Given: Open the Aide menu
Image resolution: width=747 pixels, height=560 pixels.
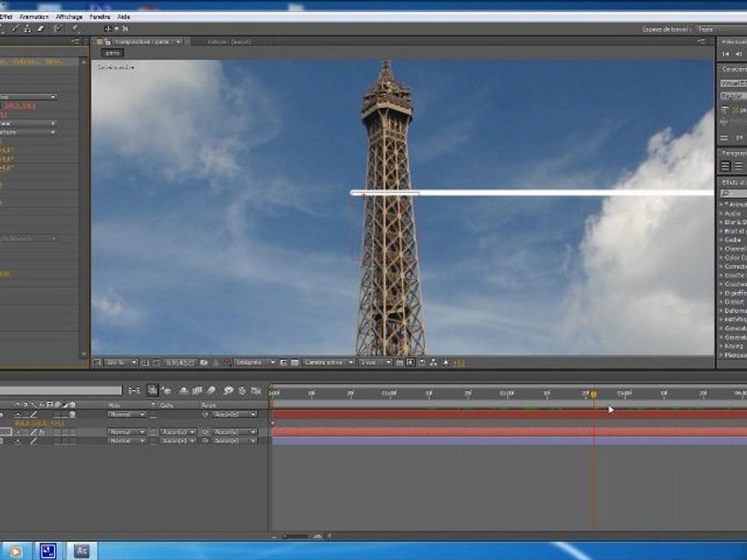Looking at the screenshot, I should [x=124, y=16].
